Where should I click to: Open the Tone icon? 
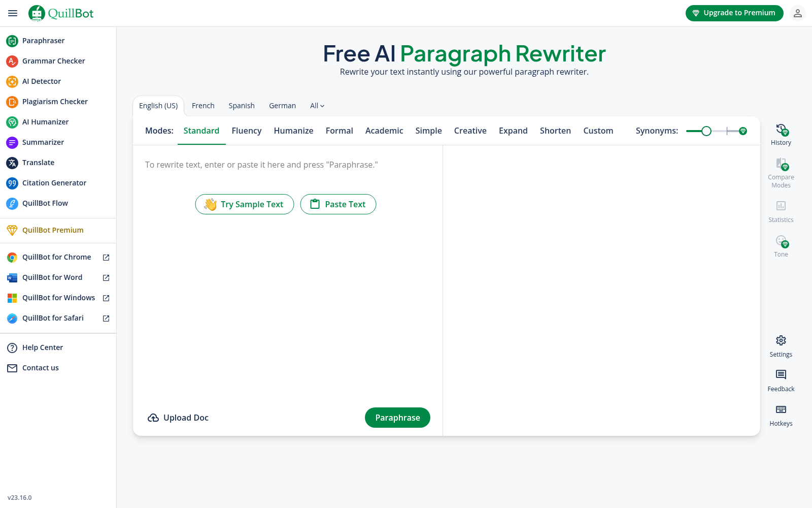coord(781,241)
